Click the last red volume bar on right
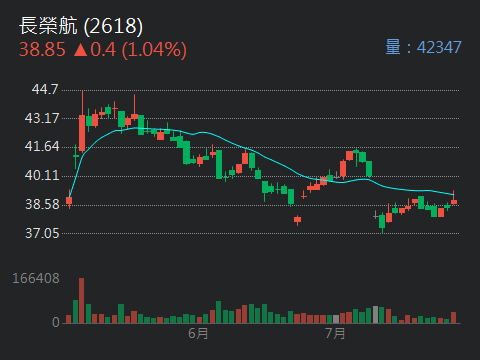480x360 pixels. [x=453, y=318]
